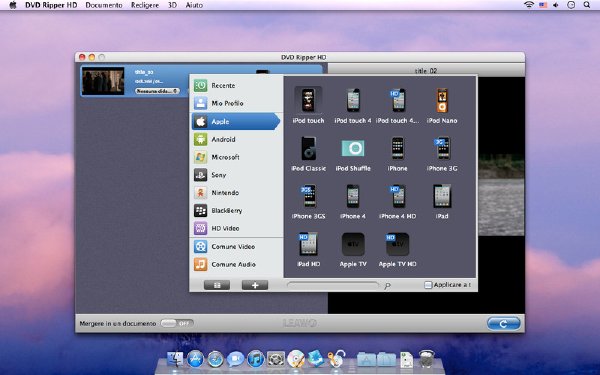Open the Nintendo device category
This screenshot has width=600, height=375.
236,192
